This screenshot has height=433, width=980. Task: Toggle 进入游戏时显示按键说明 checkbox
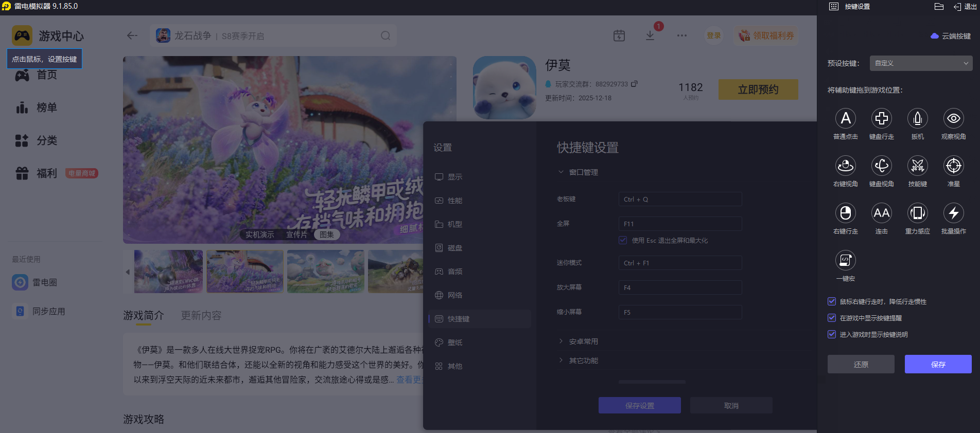[x=831, y=334]
